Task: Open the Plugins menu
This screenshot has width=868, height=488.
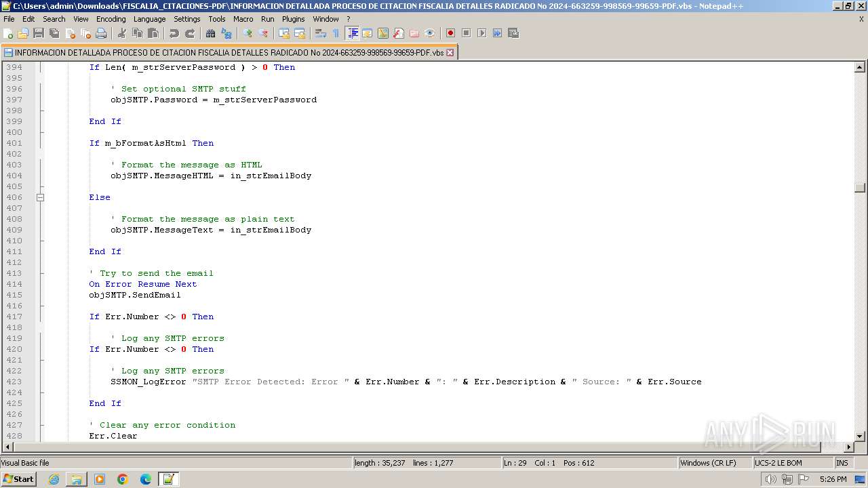Action: (x=294, y=19)
